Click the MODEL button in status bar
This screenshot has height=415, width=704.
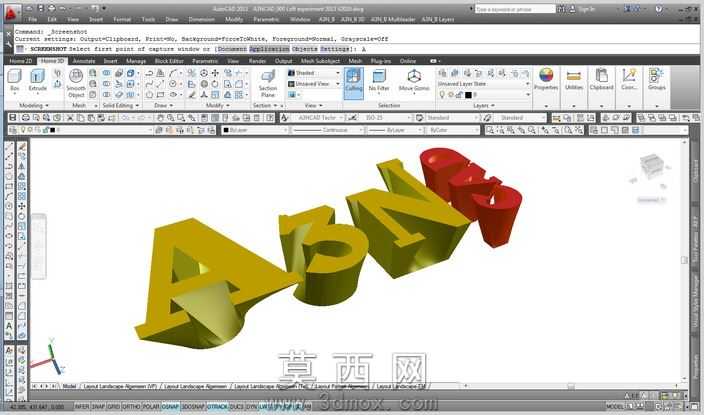pyautogui.click(x=615, y=406)
